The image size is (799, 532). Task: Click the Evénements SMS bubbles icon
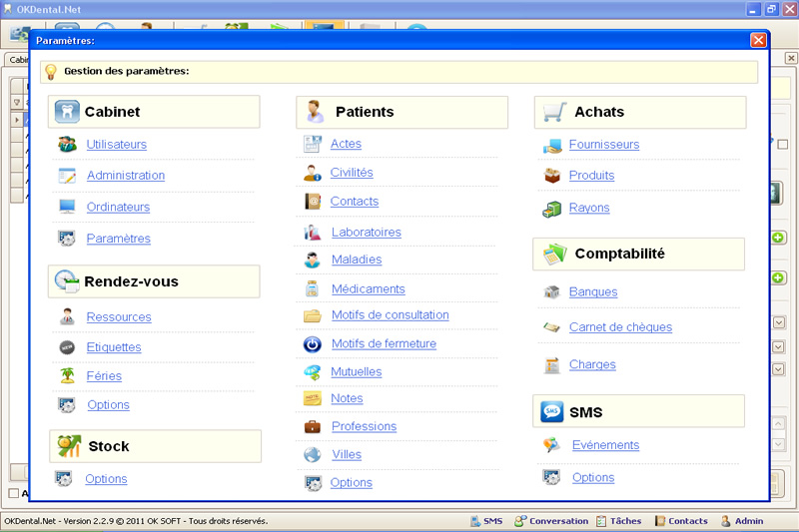pos(552,445)
